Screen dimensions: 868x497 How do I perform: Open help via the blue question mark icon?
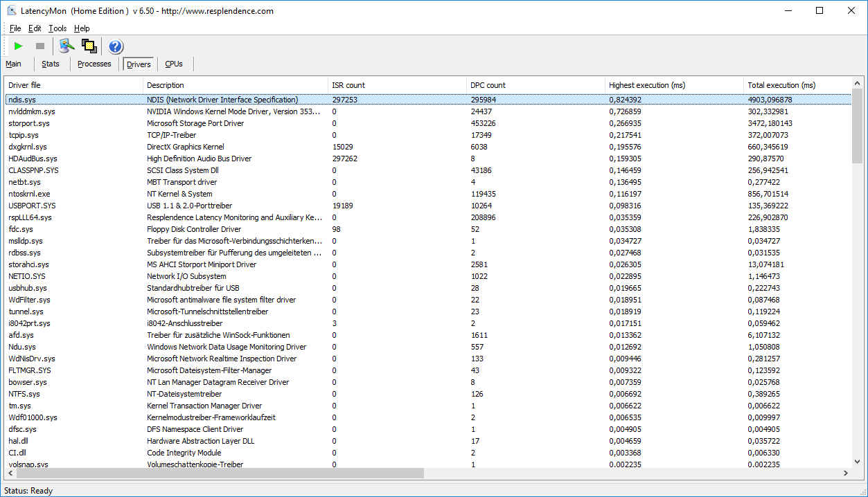tap(115, 46)
